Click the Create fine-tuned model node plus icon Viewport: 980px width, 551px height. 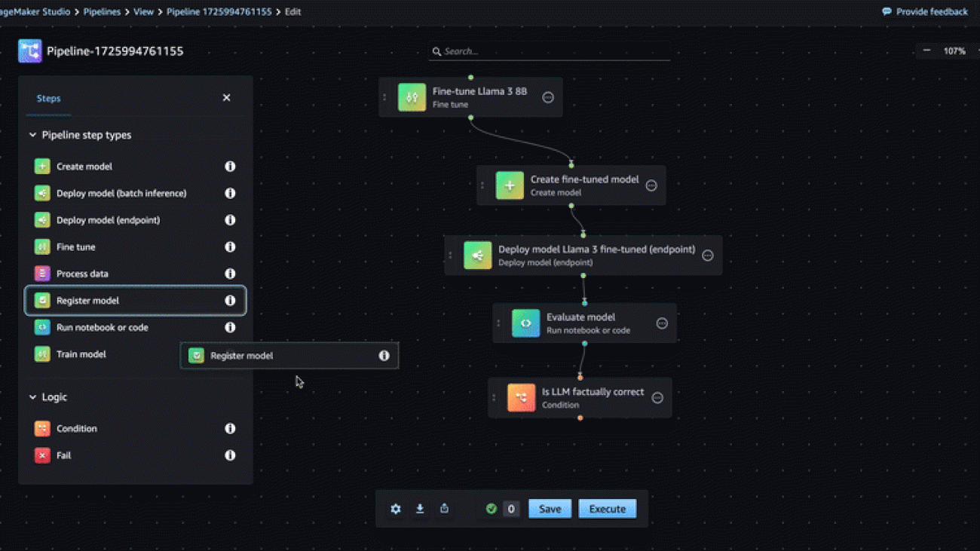[510, 185]
